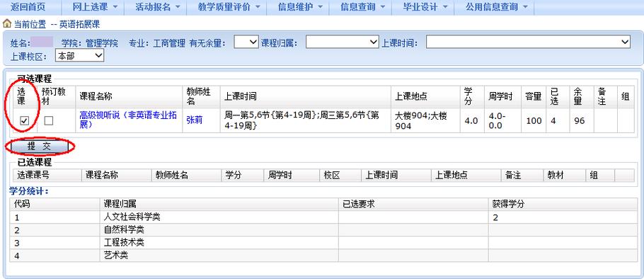Open the 上课时间 dropdown filter
Screen dimensions: 644x279
[528, 42]
